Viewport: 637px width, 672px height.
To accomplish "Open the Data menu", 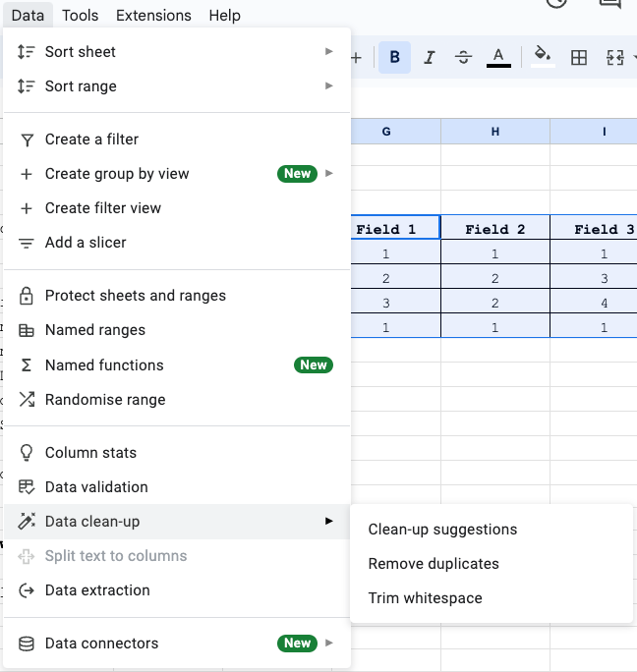I will [28, 16].
